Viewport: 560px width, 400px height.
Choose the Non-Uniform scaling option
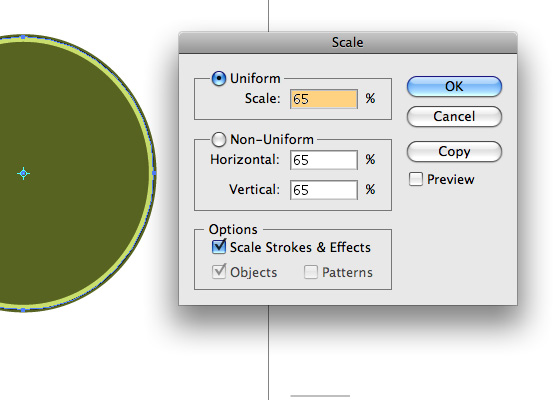point(219,140)
